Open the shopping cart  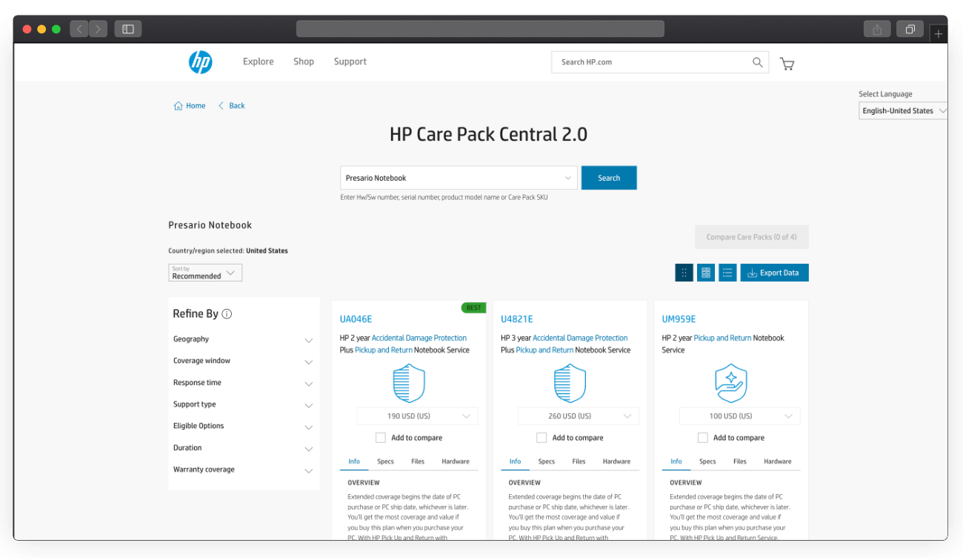click(x=787, y=64)
